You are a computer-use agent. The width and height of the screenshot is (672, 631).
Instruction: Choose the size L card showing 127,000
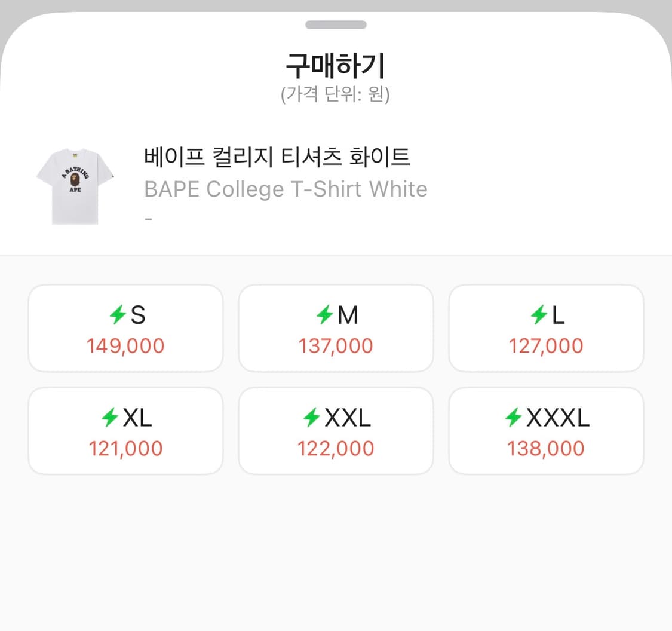pyautogui.click(x=546, y=327)
